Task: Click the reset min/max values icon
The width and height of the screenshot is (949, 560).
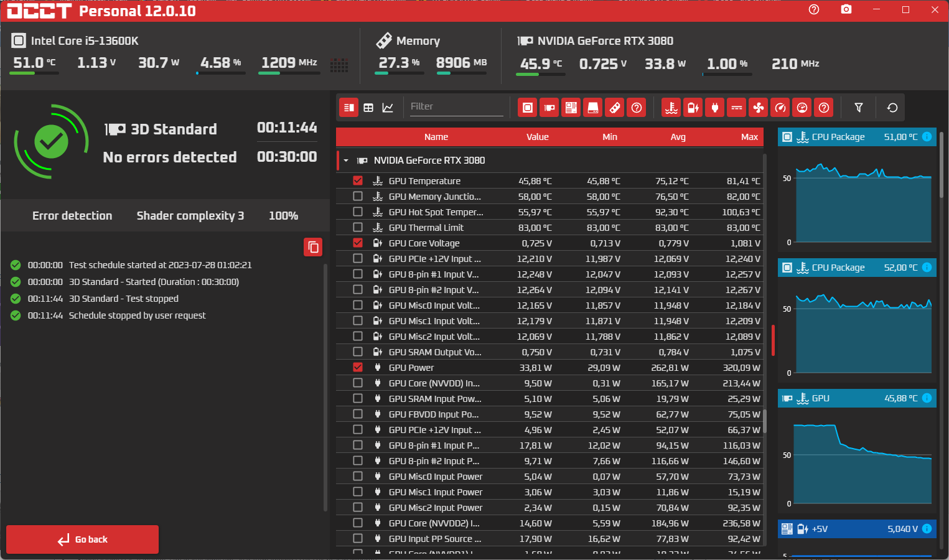Action: [892, 108]
